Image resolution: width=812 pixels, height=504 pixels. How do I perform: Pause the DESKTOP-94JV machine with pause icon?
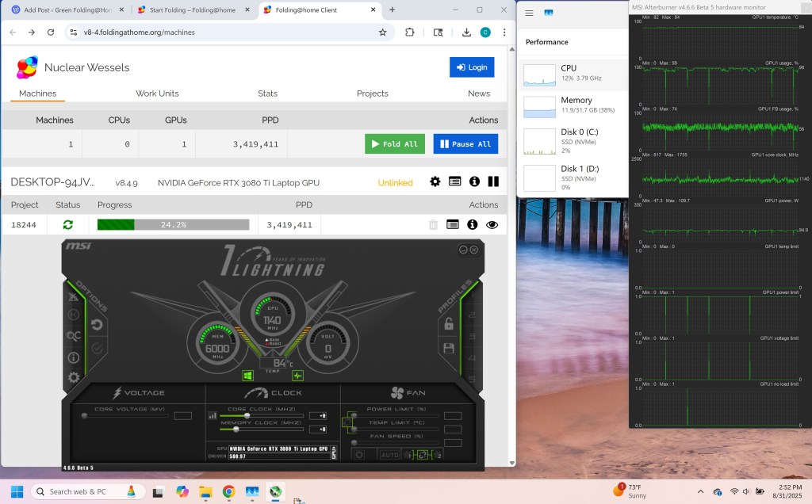(x=493, y=182)
